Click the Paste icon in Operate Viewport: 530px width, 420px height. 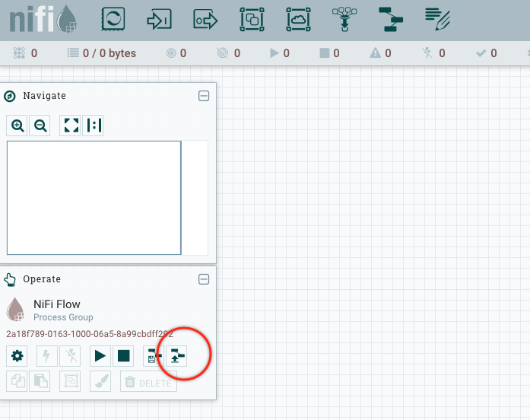coord(40,381)
